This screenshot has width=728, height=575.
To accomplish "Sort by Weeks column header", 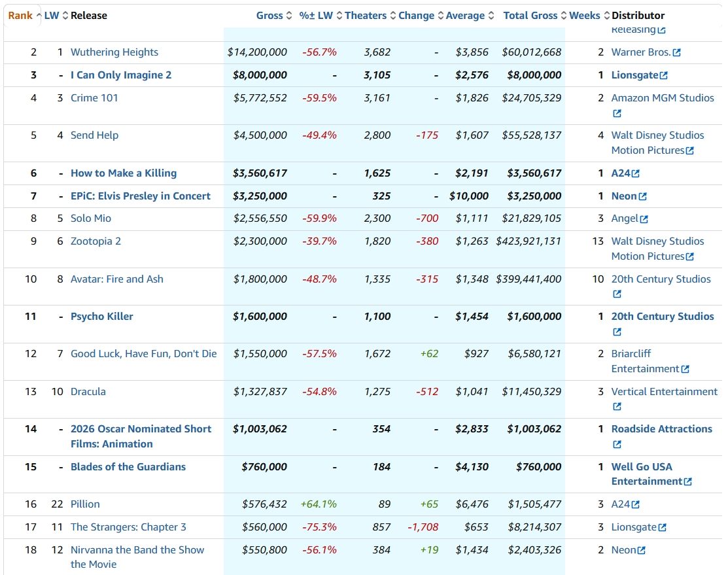I will [584, 16].
